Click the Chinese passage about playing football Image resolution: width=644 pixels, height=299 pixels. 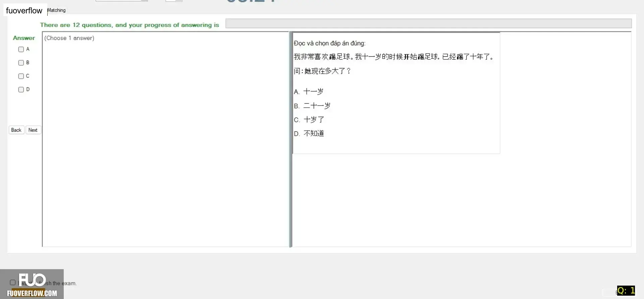pyautogui.click(x=394, y=57)
